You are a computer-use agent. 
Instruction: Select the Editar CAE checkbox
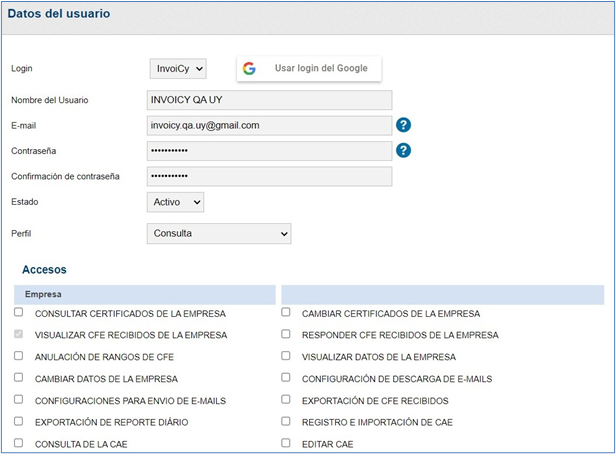[x=286, y=443]
